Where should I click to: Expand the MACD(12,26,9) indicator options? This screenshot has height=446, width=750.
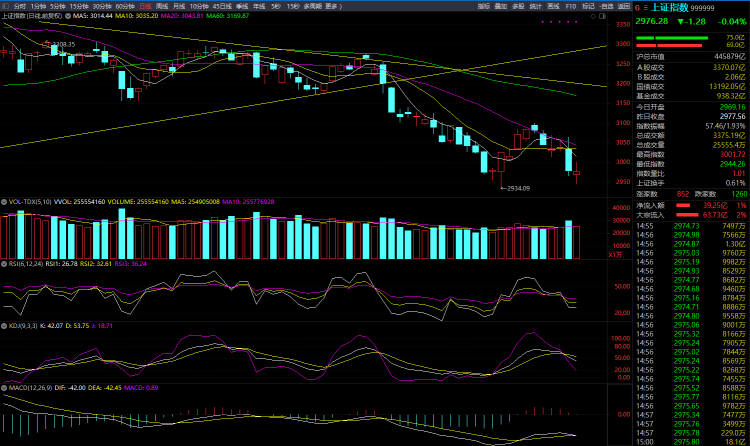pos(5,386)
